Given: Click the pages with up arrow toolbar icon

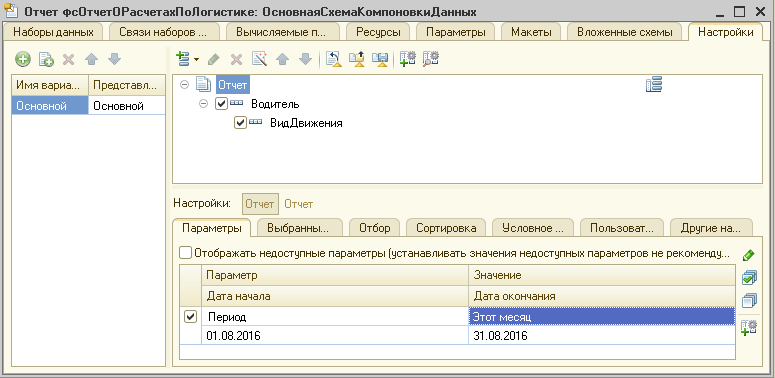Looking at the screenshot, I should point(357,59).
